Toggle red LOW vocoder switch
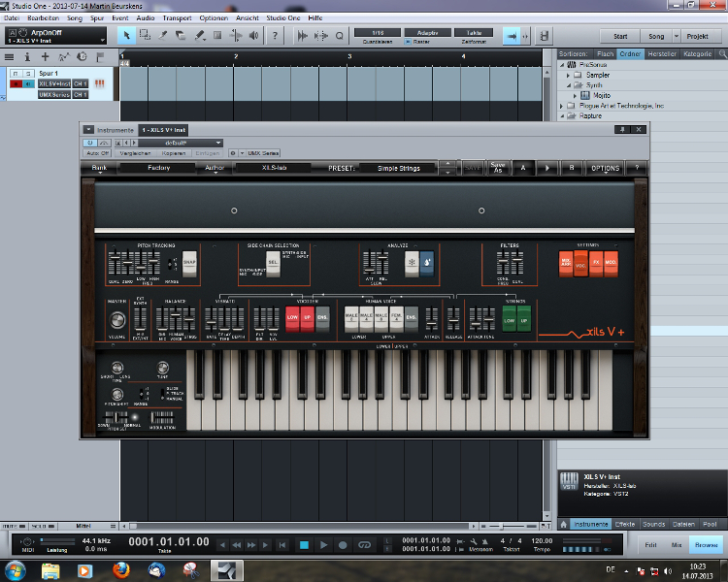728x582 pixels. (292, 318)
